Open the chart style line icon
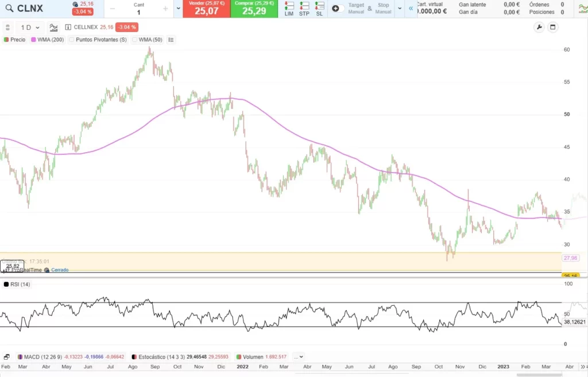The height and width of the screenshot is (377, 588). [x=53, y=27]
